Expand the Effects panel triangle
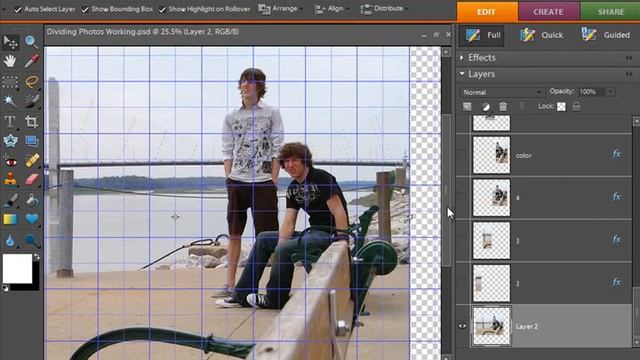640x360 pixels. point(462,58)
